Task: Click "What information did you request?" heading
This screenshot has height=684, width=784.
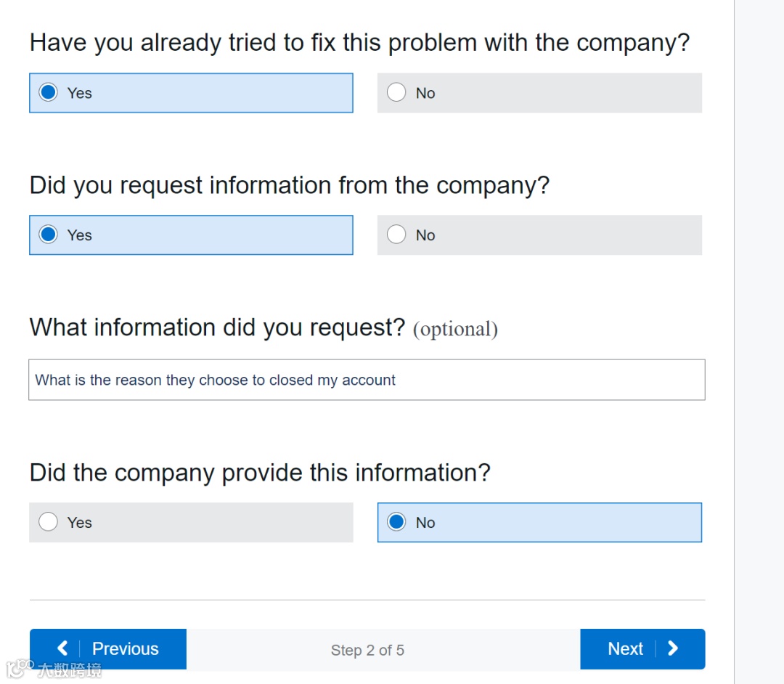Action: pos(217,327)
